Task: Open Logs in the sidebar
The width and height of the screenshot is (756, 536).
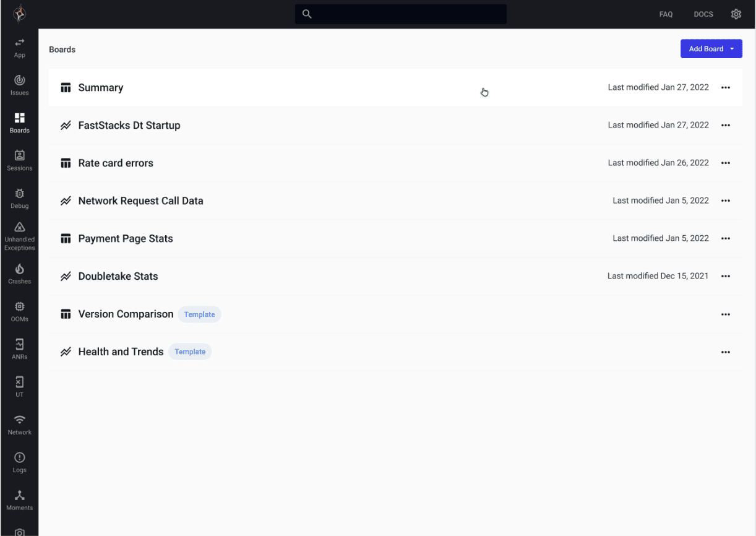Action: [x=20, y=463]
